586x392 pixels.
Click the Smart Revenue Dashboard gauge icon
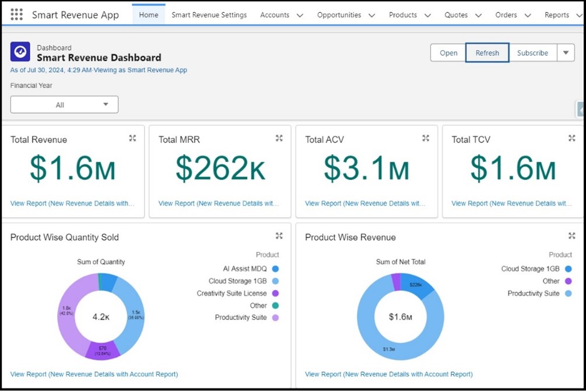click(x=20, y=51)
